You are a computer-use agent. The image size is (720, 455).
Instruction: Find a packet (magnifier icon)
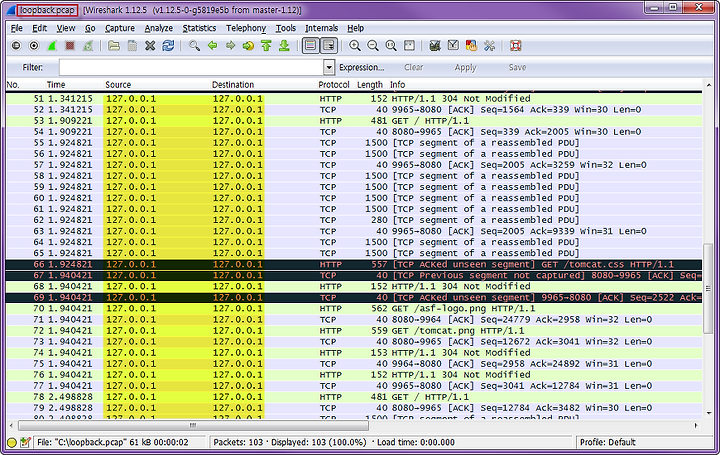click(x=194, y=45)
